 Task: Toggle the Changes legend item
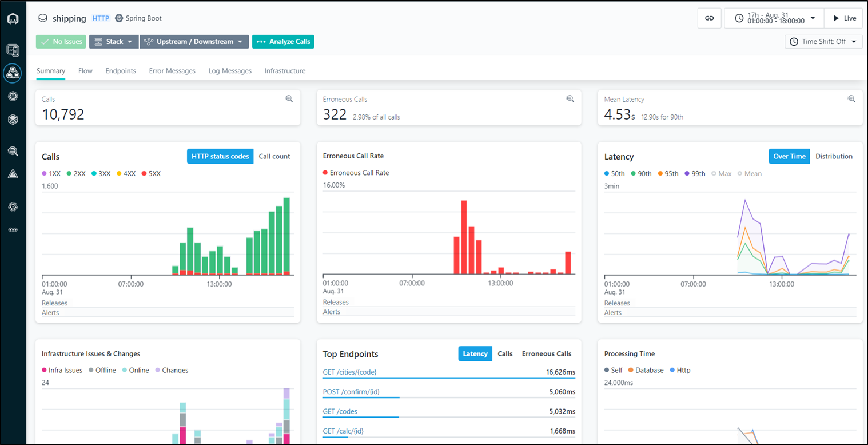(x=172, y=370)
